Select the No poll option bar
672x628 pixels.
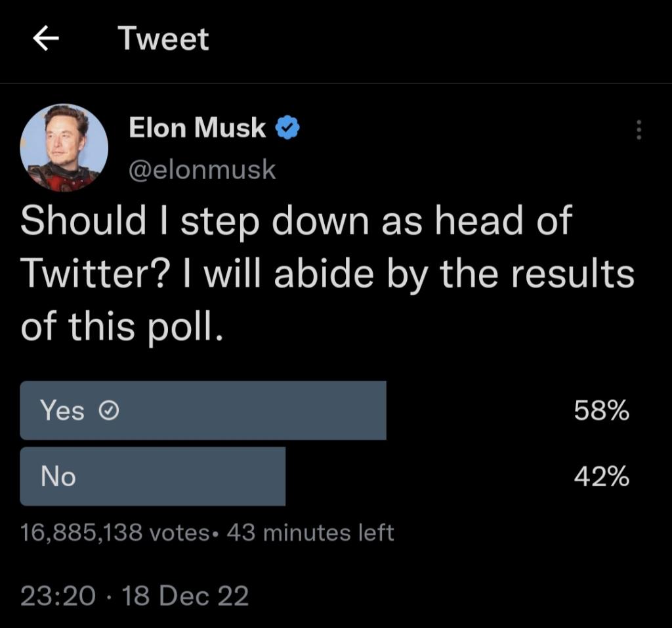pos(152,476)
